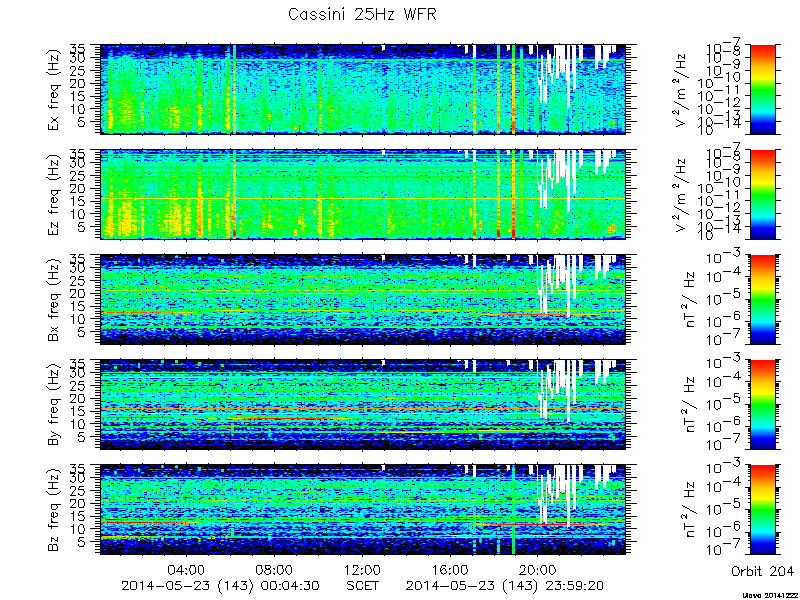Select end time "2014-05-23 (143) 23:59:20"
Image resolution: width=800 pixels, height=600 pixels.
[505, 585]
